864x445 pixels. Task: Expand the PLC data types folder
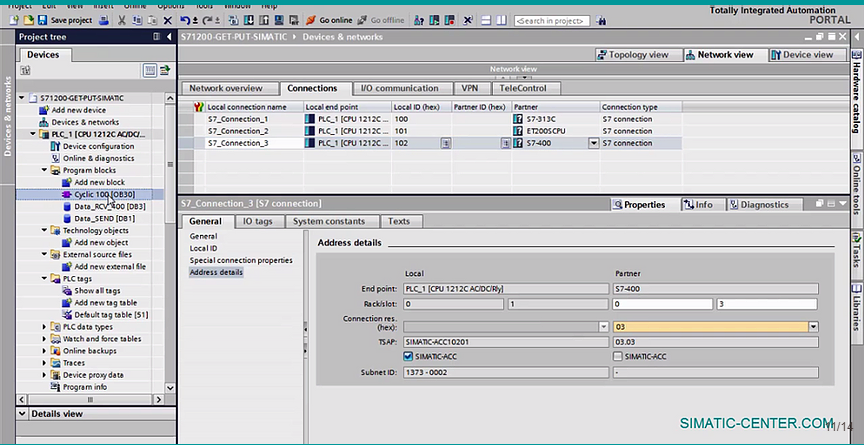tap(45, 327)
